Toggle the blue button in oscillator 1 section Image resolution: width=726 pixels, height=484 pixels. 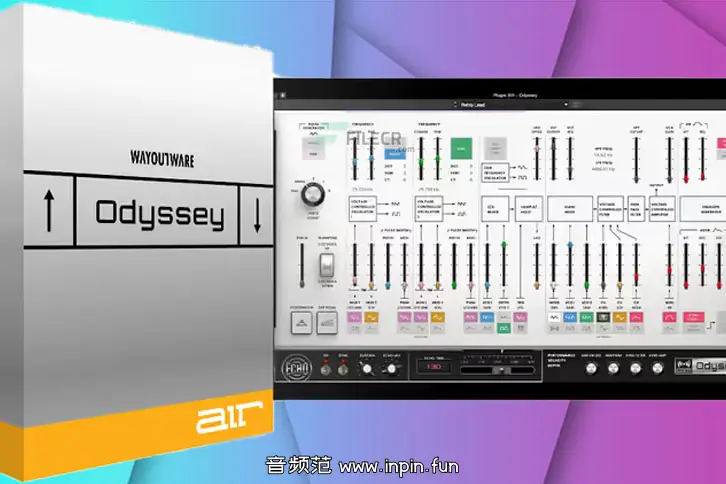click(x=394, y=154)
